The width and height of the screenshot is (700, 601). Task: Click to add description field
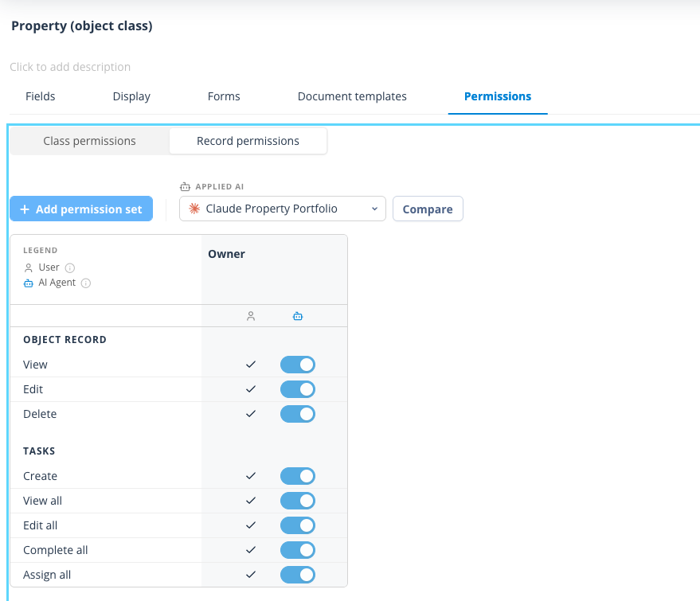[70, 67]
